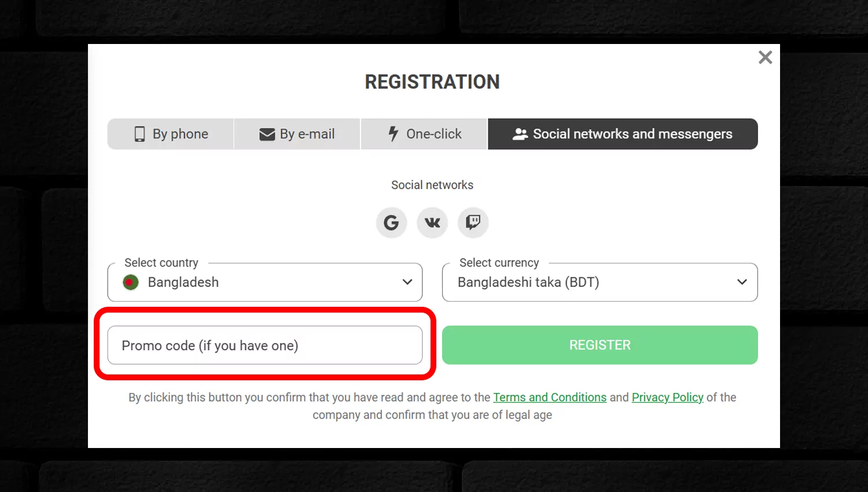Viewport: 868px width, 492px height.
Task: Click the lightning bolt One-click icon
Action: point(393,134)
